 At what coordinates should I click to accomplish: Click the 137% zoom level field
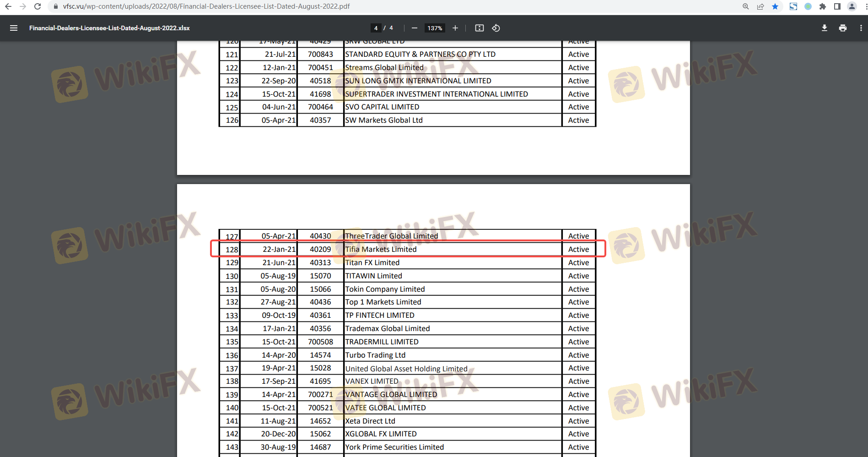(434, 28)
